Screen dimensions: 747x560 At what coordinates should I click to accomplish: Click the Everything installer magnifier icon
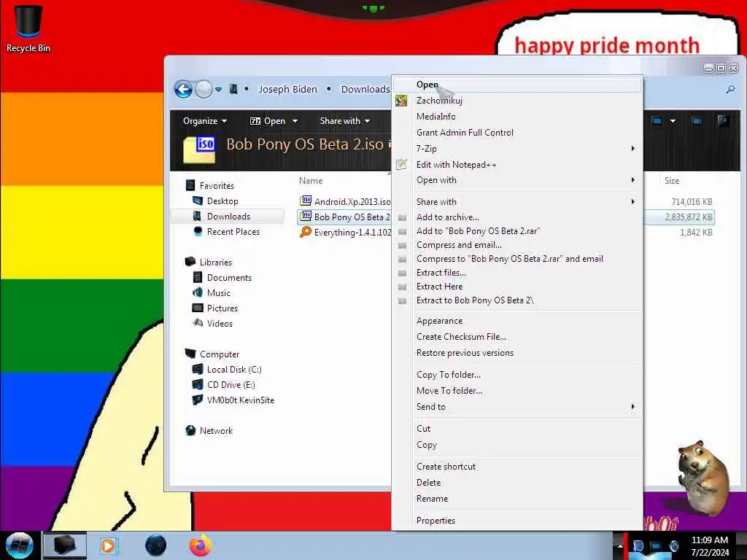pyautogui.click(x=306, y=232)
